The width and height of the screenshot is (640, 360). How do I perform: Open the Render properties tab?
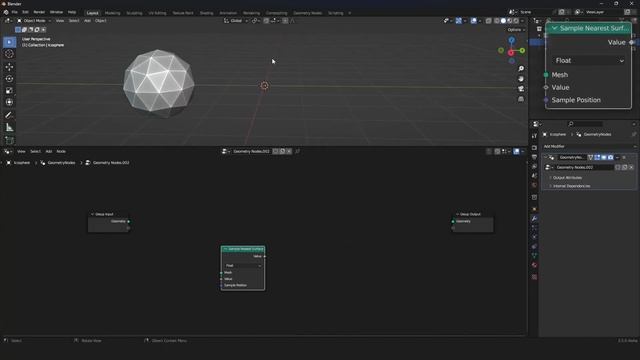pyautogui.click(x=534, y=147)
